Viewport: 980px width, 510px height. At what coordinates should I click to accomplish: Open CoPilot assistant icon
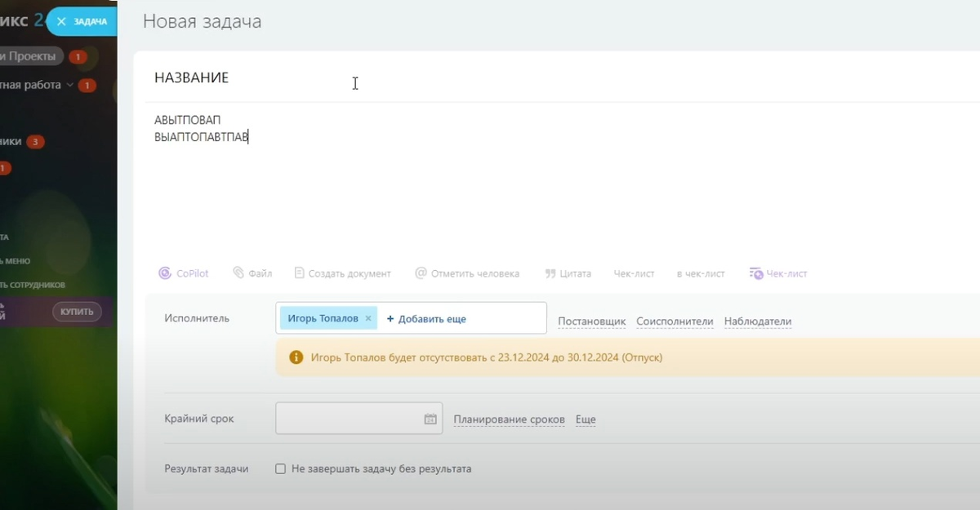(x=165, y=273)
